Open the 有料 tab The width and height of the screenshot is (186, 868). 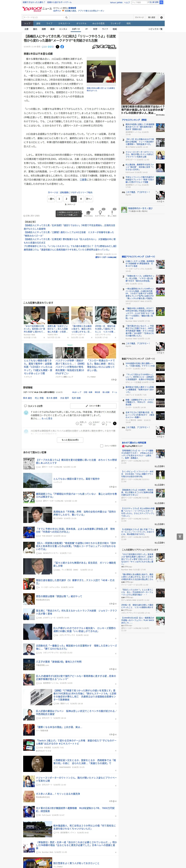129,24
